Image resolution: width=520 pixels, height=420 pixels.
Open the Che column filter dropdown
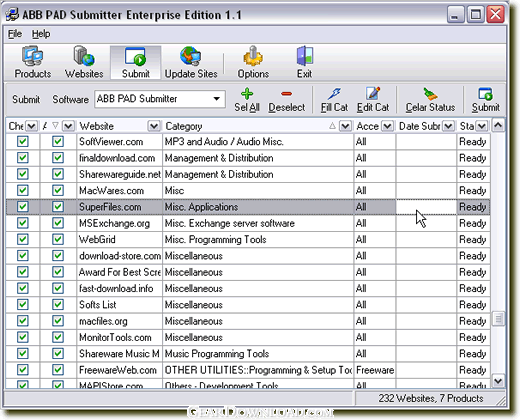coord(31,126)
